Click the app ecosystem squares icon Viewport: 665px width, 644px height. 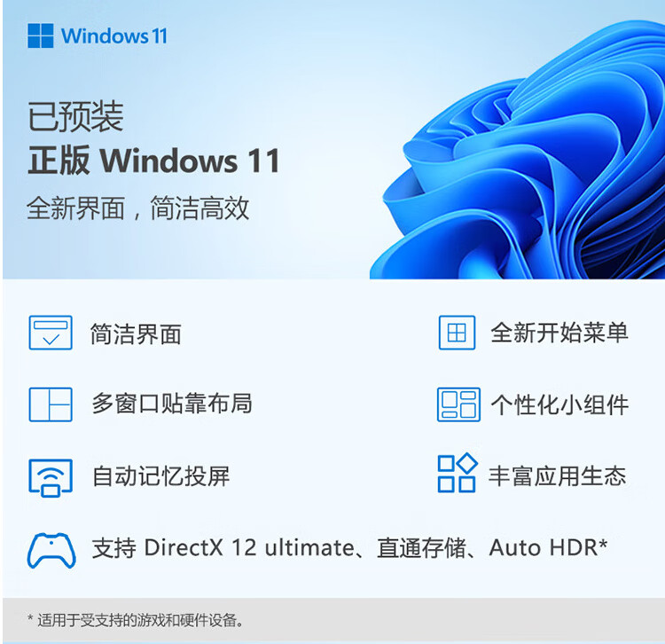pos(458,473)
